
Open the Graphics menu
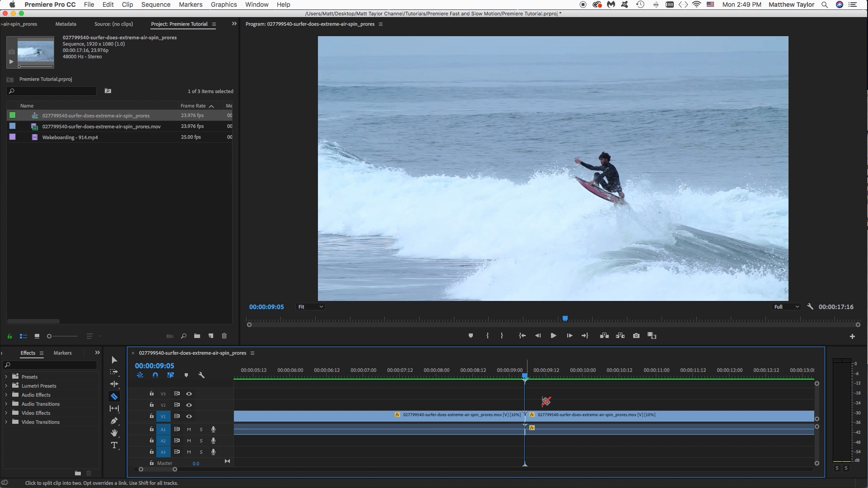point(224,5)
